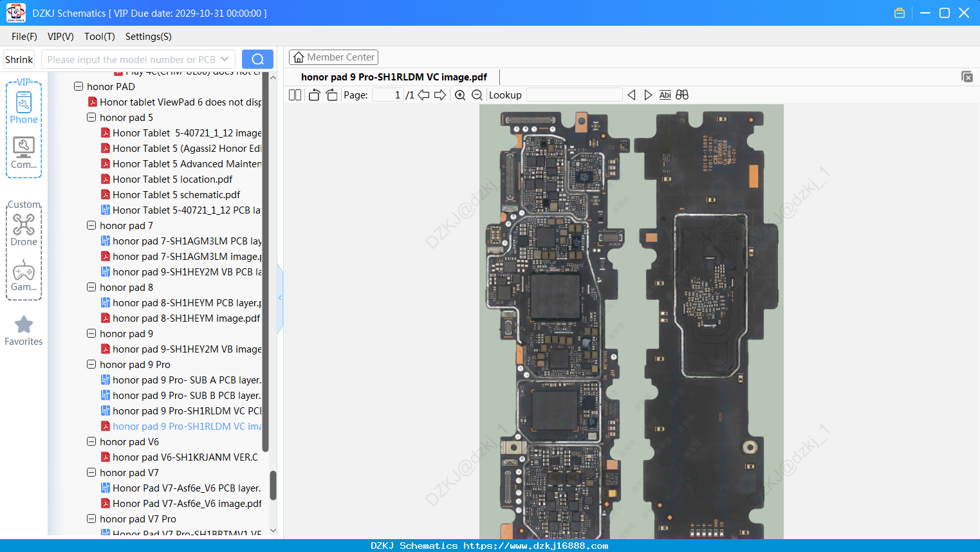The width and height of the screenshot is (980, 552).
Task: Toggle Abi whole-word match option
Action: 665,95
